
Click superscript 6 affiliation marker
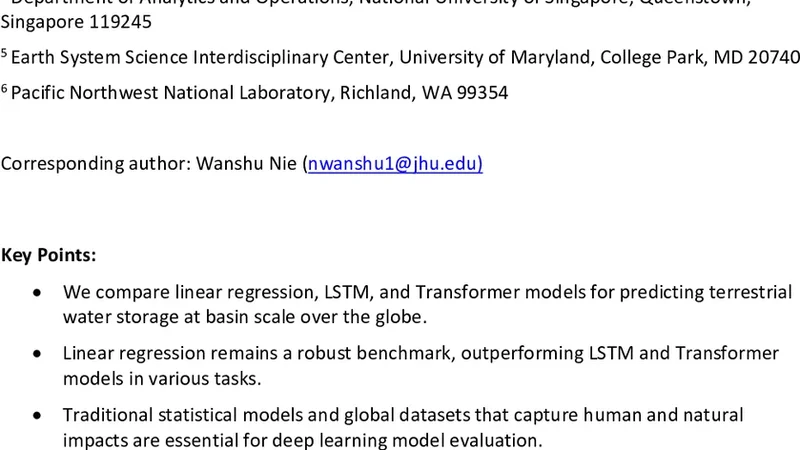pyautogui.click(x=4, y=89)
